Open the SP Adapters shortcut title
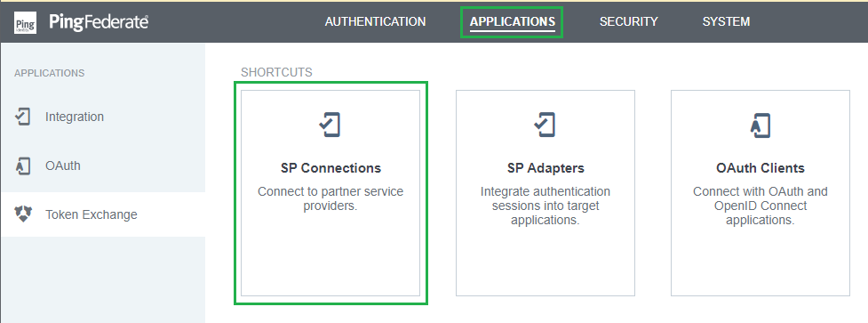The width and height of the screenshot is (868, 323). [545, 168]
